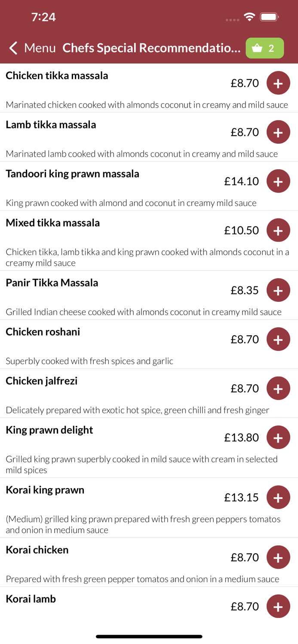Add Korai chicken to the basket

click(x=278, y=557)
